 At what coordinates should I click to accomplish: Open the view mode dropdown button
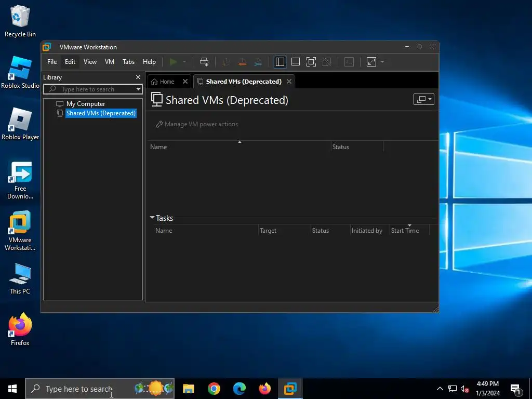point(424,99)
